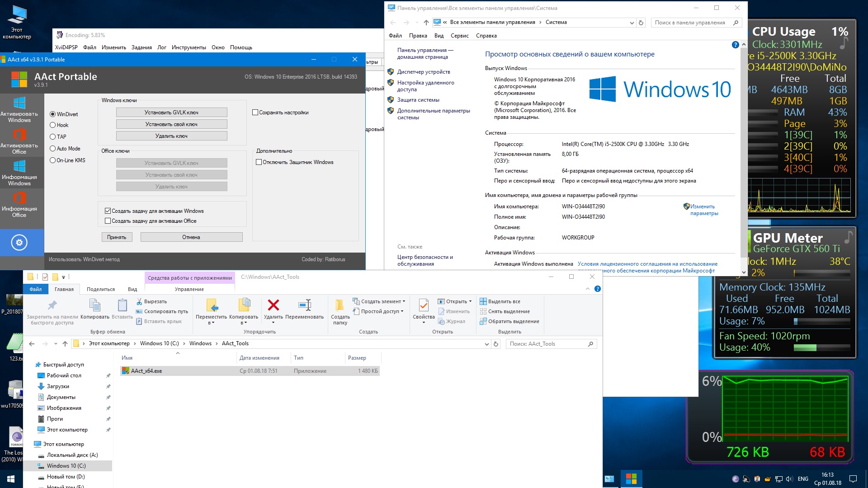Click the red Delete X icon in Explorer ribbon
Screen dimensions: 868x488
click(x=273, y=305)
